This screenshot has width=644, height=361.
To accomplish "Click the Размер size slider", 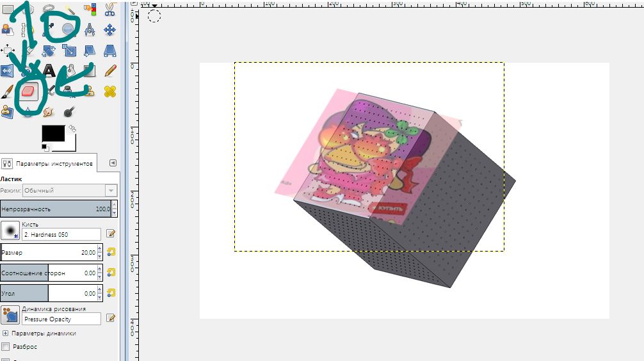I will (49, 252).
